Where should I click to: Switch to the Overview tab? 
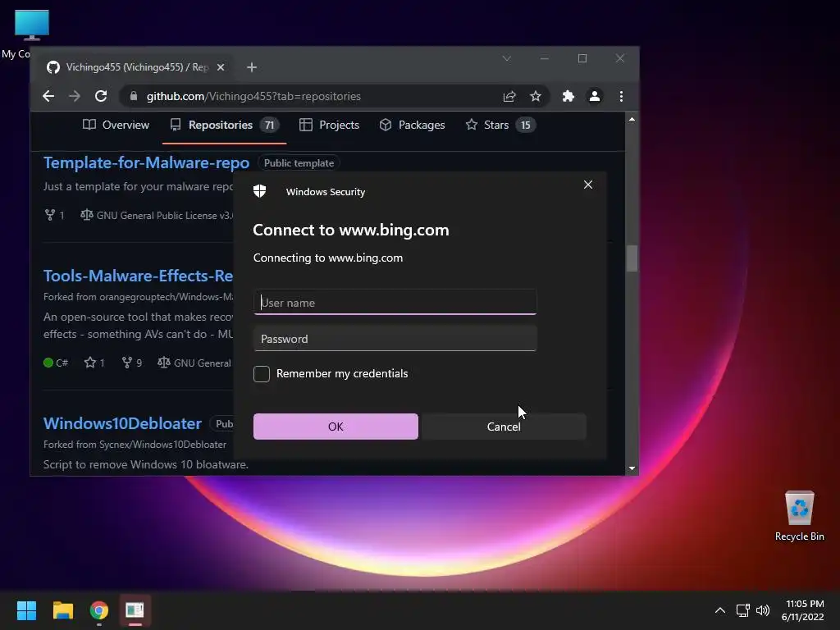(x=116, y=125)
